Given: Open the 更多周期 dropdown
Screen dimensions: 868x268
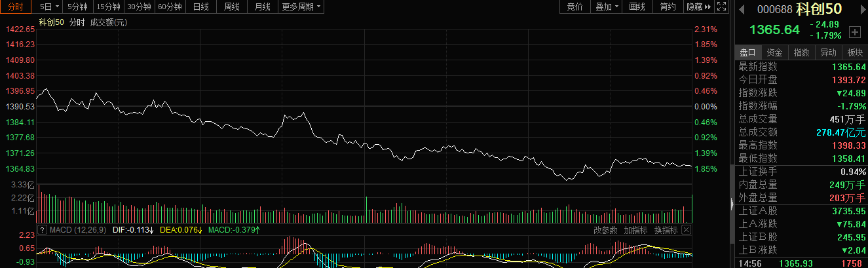Looking at the screenshot, I should coord(301,7).
